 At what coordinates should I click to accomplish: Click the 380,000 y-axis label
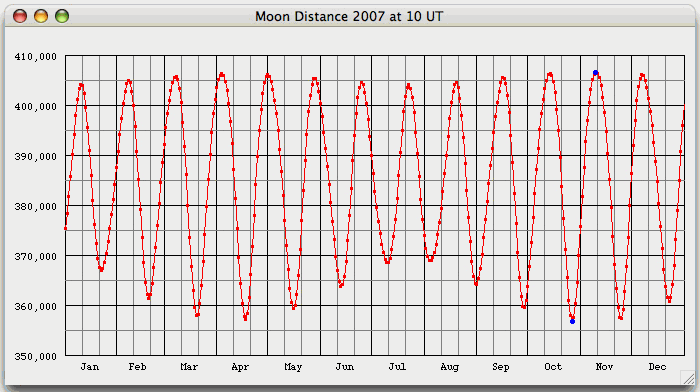pos(36,207)
